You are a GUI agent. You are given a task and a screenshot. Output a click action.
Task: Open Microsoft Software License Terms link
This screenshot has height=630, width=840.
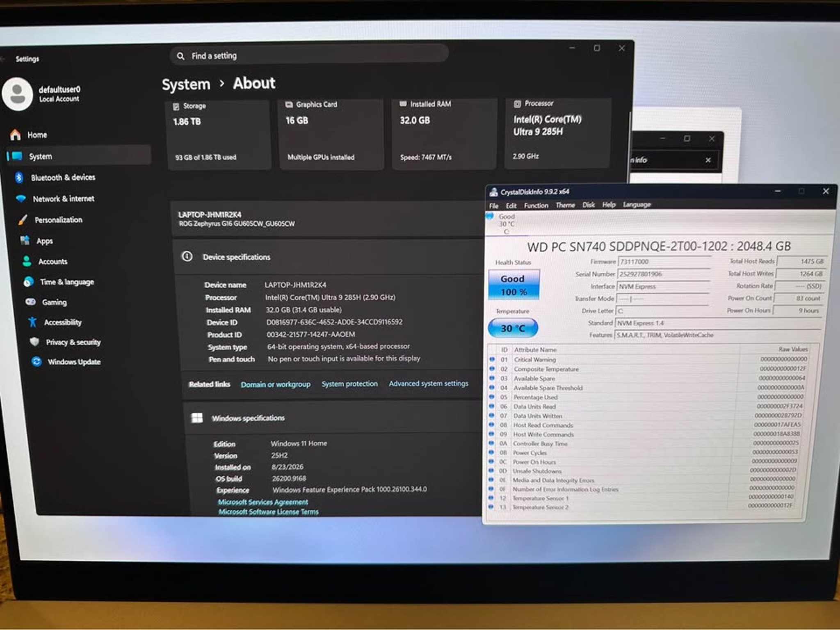pyautogui.click(x=269, y=511)
